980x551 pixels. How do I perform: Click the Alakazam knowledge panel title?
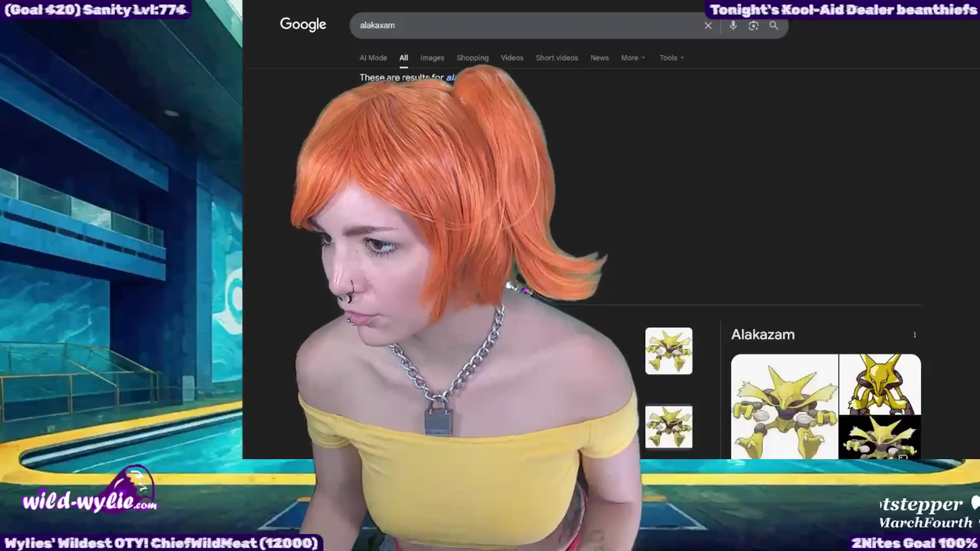point(763,335)
